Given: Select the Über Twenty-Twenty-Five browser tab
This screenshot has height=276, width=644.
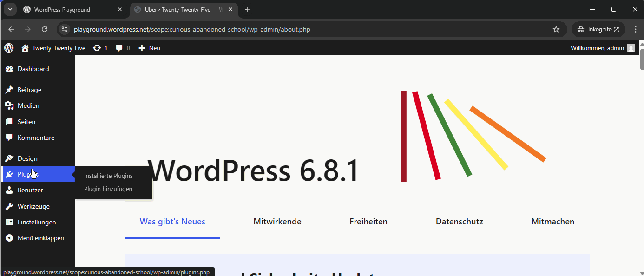Looking at the screenshot, I should pos(184,9).
